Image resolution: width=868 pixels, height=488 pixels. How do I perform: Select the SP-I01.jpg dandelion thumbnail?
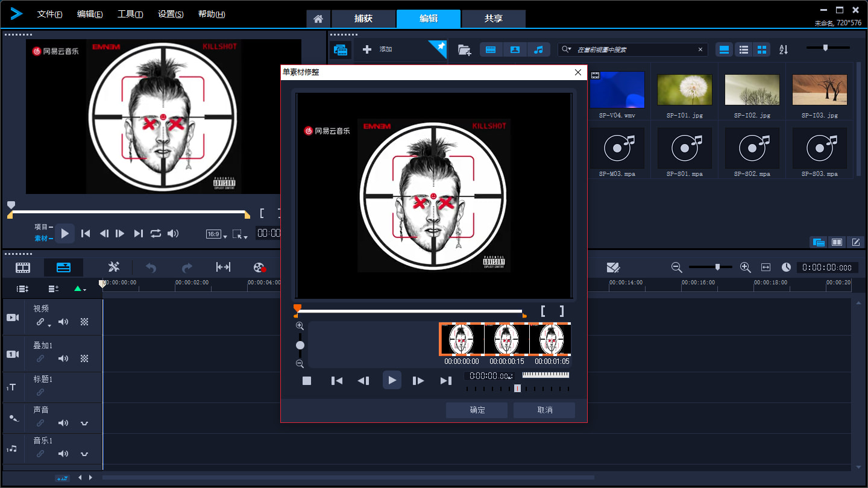685,91
